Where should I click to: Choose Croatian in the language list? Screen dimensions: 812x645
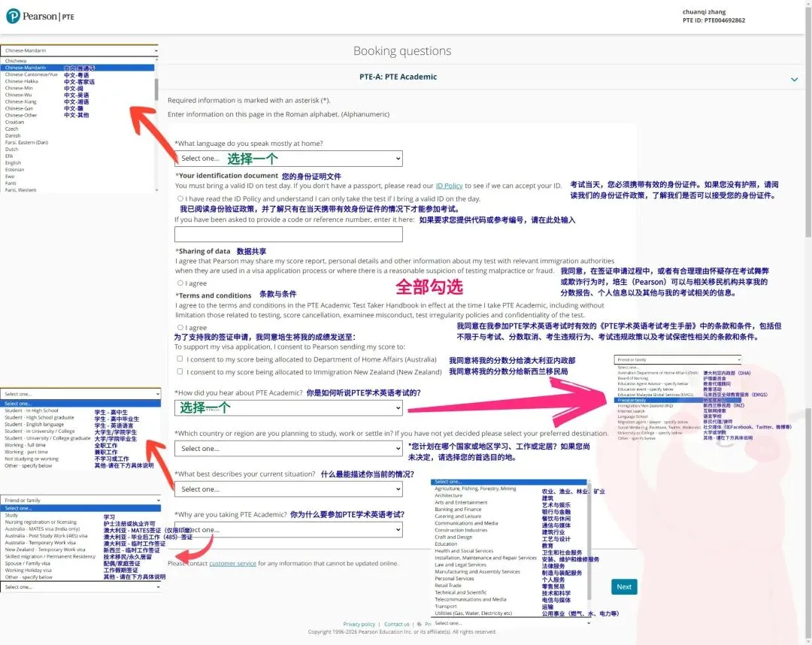(x=14, y=123)
